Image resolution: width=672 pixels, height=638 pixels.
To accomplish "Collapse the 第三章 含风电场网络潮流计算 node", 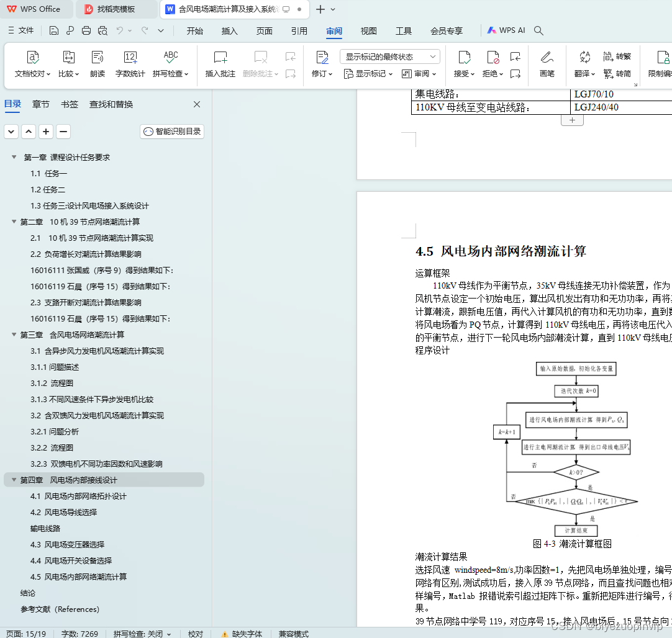I will click(14, 335).
